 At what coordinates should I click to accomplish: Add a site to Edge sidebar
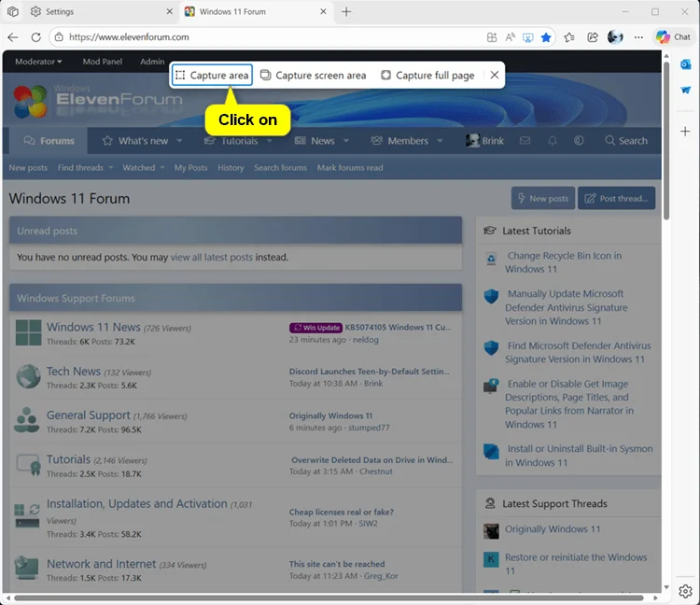[x=685, y=132]
